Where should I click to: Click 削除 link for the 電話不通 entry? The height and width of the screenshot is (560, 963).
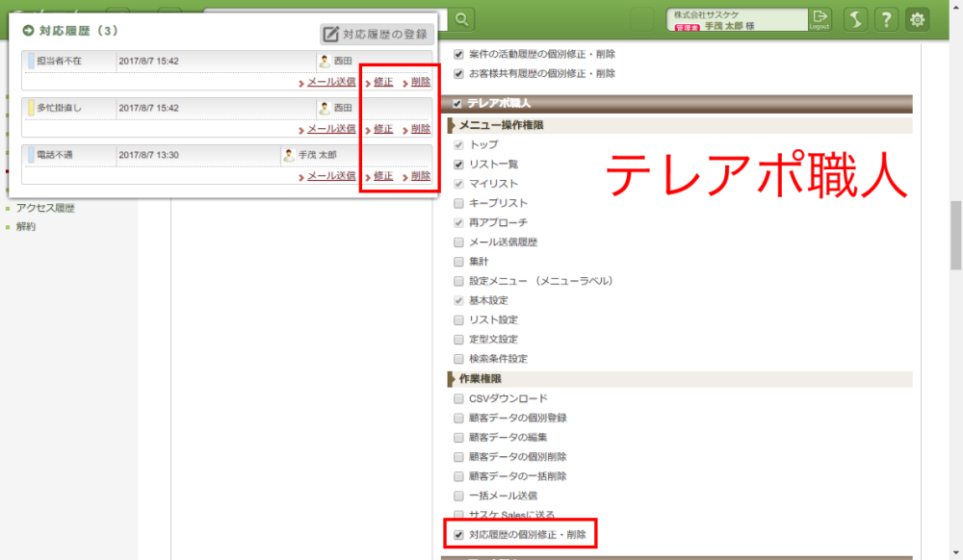pos(420,176)
